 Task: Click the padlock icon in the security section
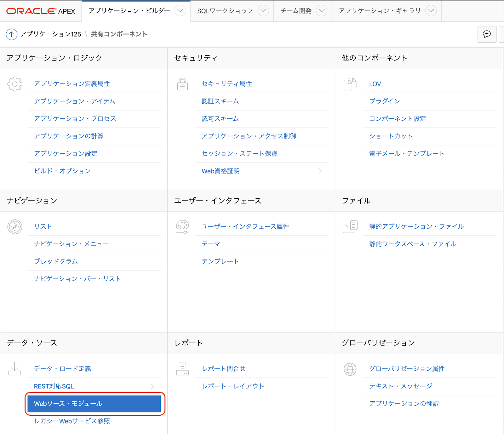(182, 84)
